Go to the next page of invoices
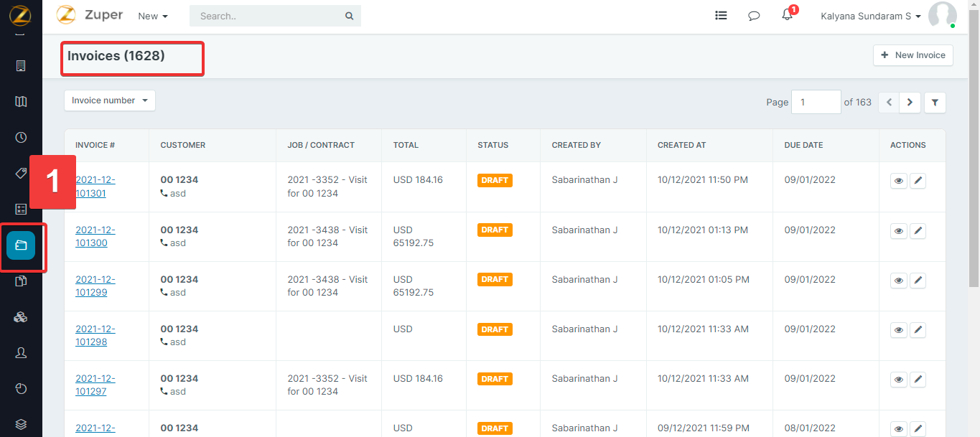The image size is (980, 437). pyautogui.click(x=910, y=103)
